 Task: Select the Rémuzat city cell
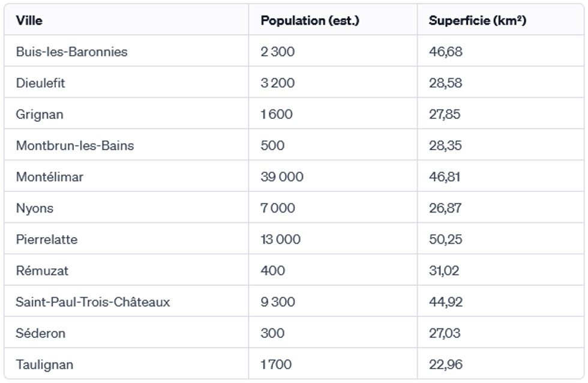point(42,271)
